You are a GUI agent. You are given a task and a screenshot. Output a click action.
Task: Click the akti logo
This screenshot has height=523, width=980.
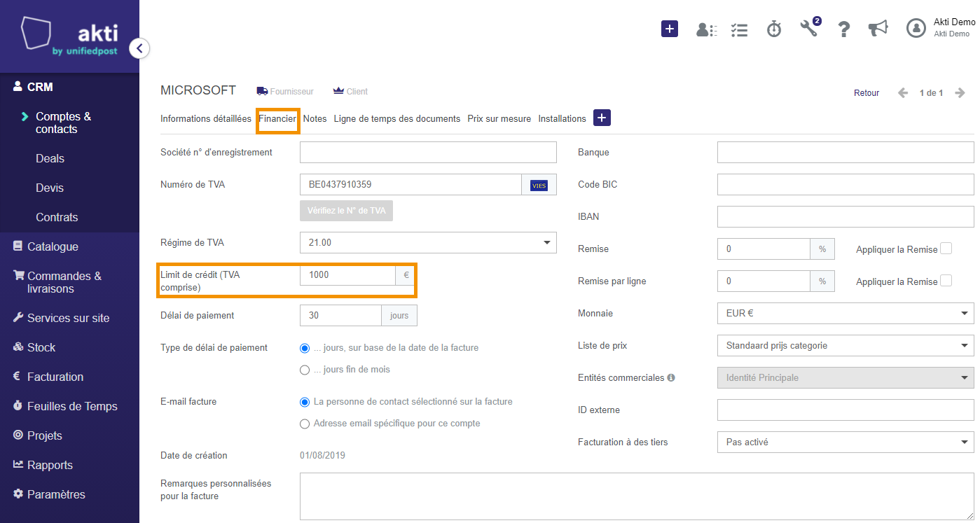click(70, 37)
